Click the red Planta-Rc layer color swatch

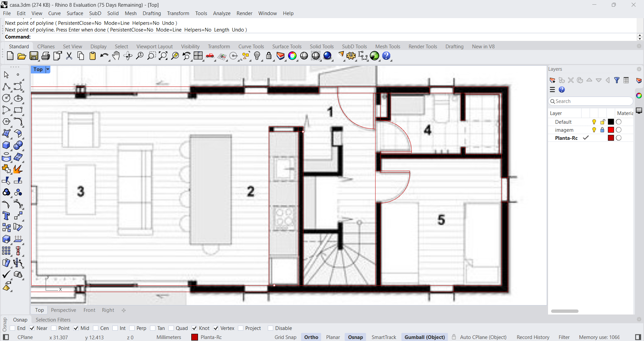(x=611, y=138)
